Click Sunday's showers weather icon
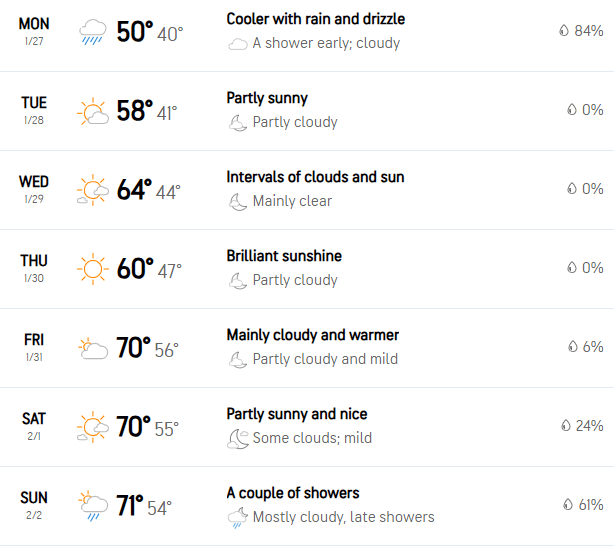Viewport: 614px width, 549px height. tap(92, 506)
